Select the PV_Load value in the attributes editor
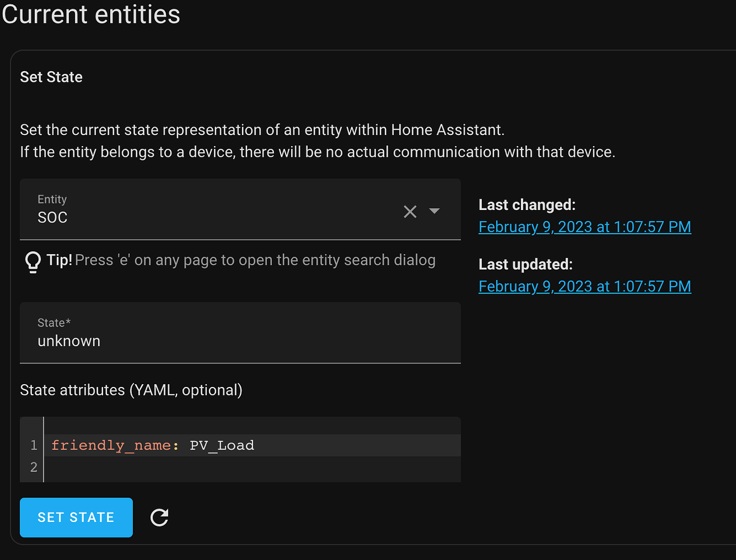The height and width of the screenshot is (560, 736). [x=222, y=445]
